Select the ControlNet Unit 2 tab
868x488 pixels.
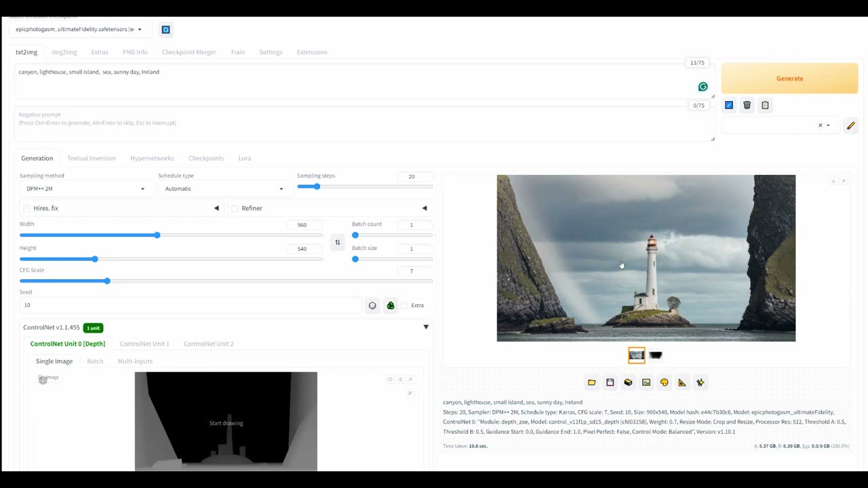pyautogui.click(x=208, y=344)
